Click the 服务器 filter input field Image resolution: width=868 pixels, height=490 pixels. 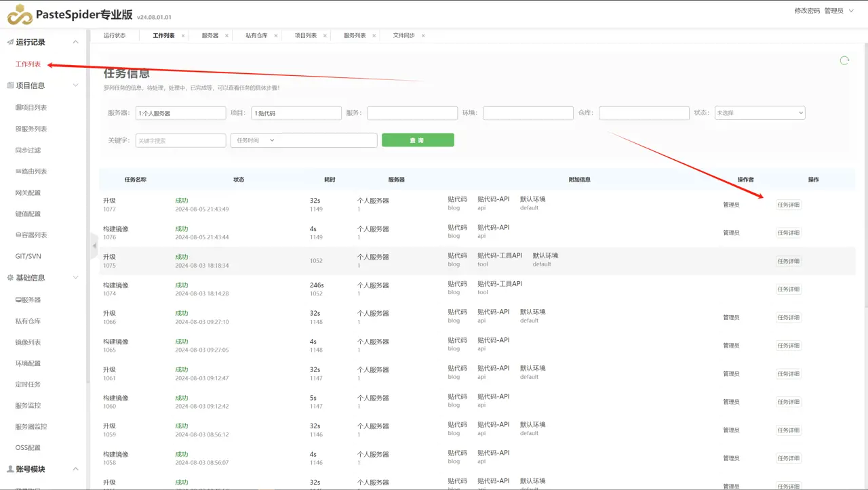coord(180,113)
